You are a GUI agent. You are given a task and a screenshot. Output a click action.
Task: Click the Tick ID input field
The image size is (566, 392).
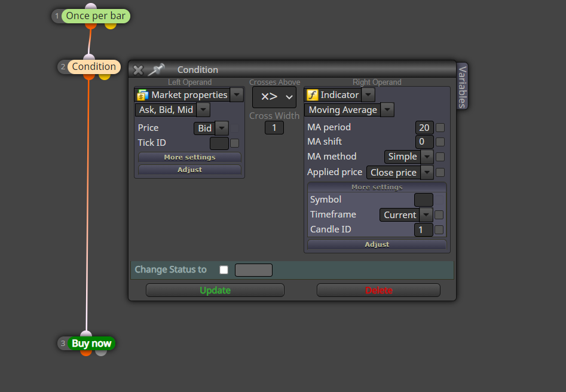pos(219,143)
